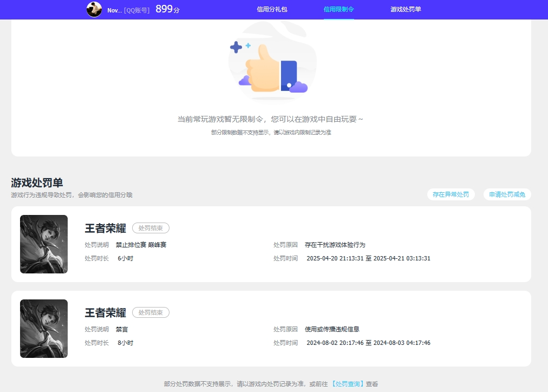Click the text 使用或传播违规信息
548x392 pixels.
332,329
